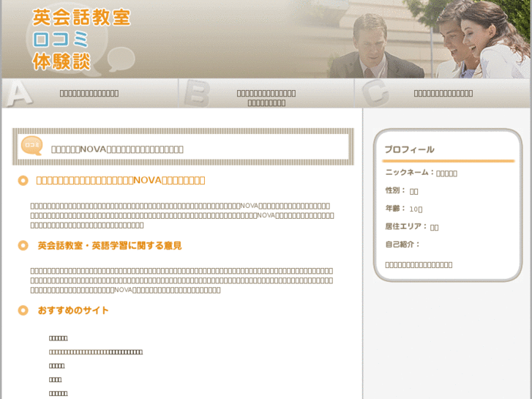This screenshot has width=532, height=399.
Task: Select the age value starting with 10
Action: click(416, 209)
